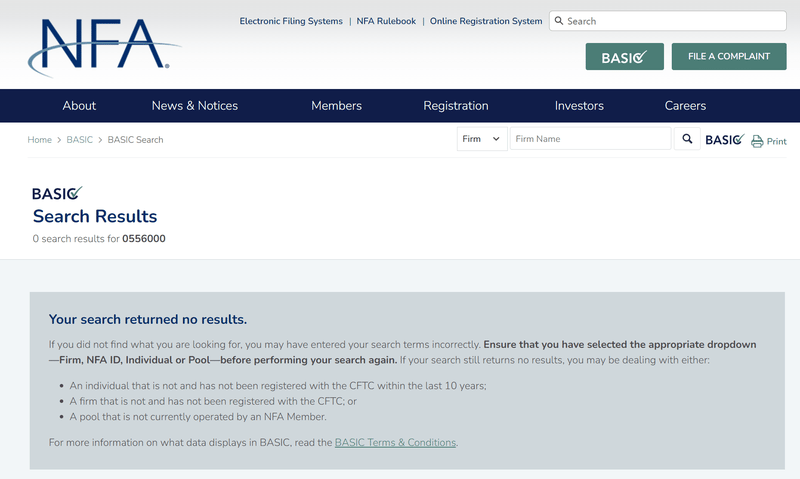Go to the Home breadcrumb
This screenshot has height=479, width=800.
39,140
